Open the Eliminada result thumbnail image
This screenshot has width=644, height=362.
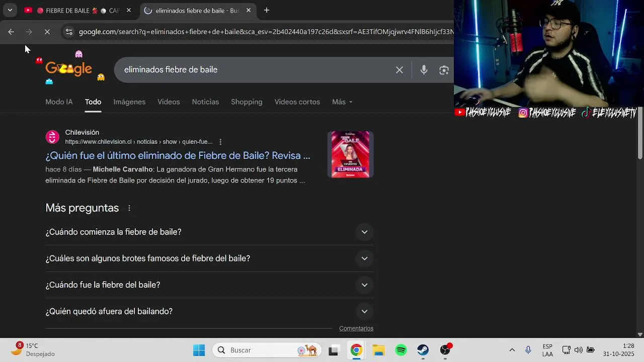[351, 154]
